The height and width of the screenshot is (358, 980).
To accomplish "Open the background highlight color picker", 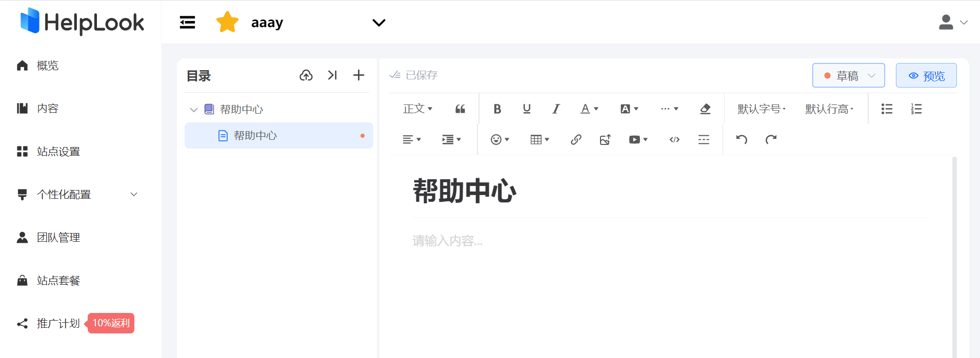I will tap(629, 109).
